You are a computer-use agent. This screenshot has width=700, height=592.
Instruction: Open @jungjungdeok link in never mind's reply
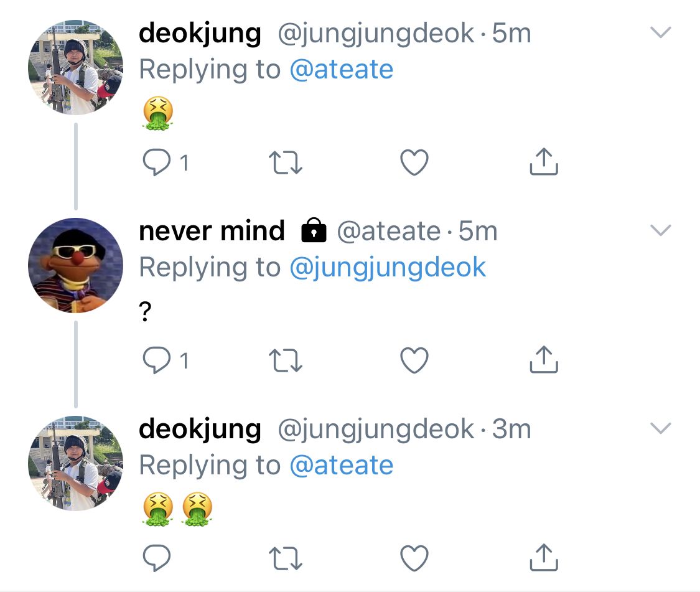tap(388, 268)
